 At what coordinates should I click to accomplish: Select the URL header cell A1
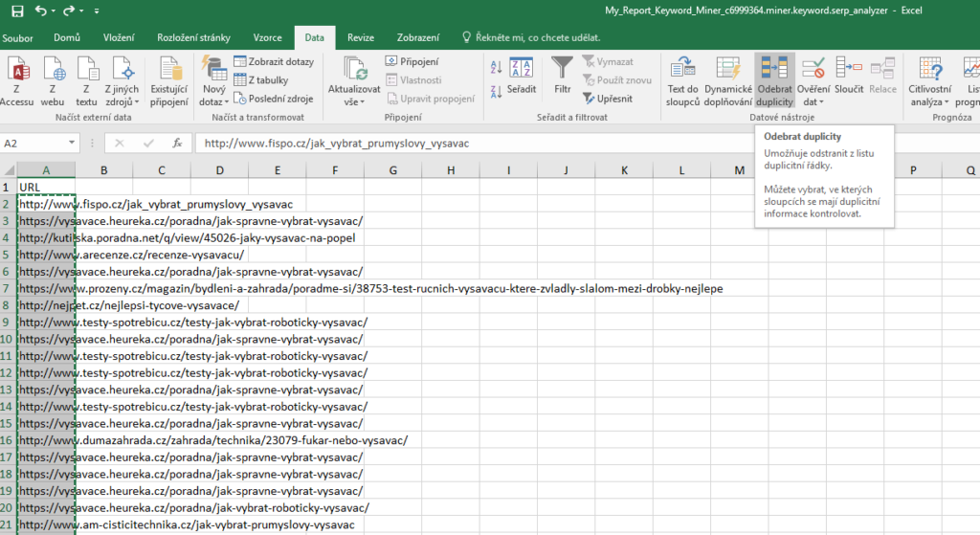click(x=46, y=187)
